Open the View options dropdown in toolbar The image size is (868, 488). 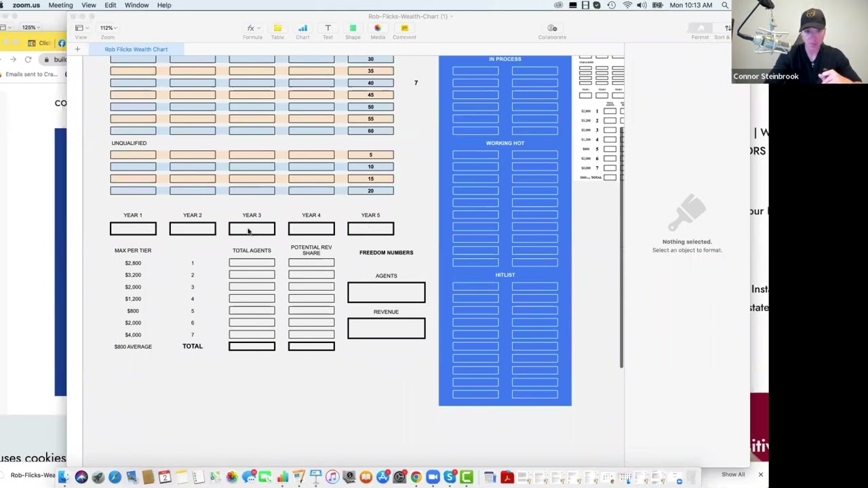80,28
